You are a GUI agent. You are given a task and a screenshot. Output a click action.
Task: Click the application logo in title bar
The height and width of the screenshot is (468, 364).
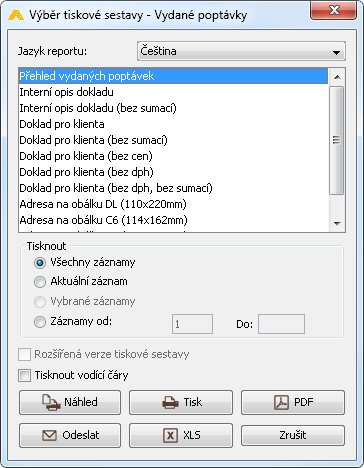pos(16,15)
